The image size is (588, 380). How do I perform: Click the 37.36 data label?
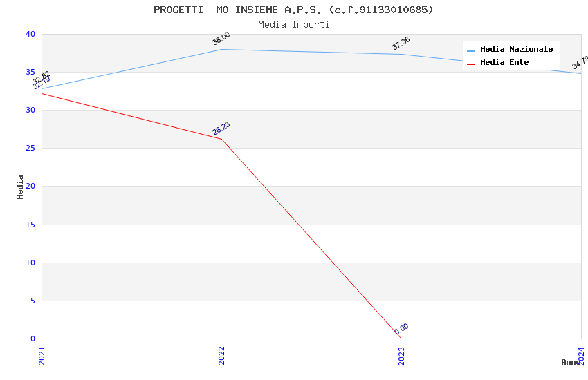tap(401, 44)
